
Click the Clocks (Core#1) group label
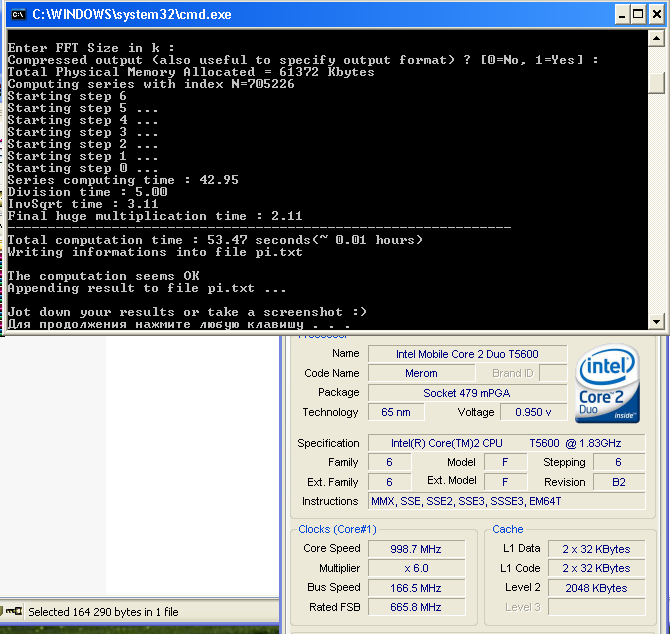pos(337,529)
